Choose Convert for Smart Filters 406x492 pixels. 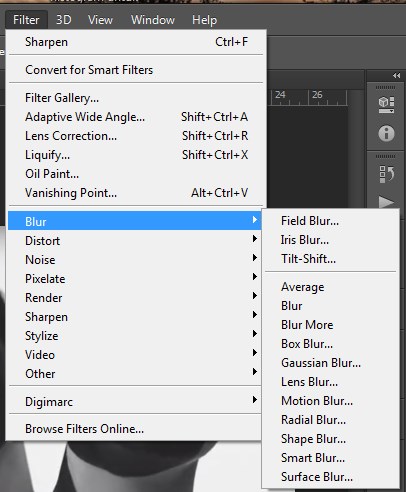point(136,70)
